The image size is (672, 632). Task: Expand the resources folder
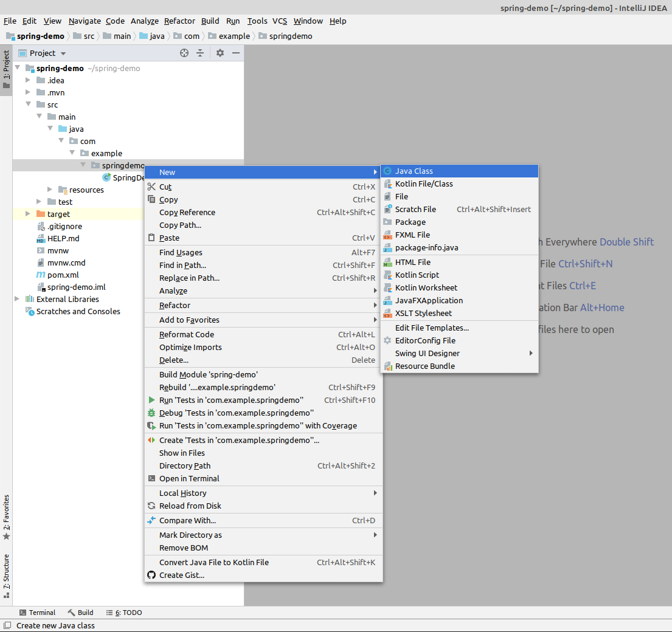coord(50,189)
